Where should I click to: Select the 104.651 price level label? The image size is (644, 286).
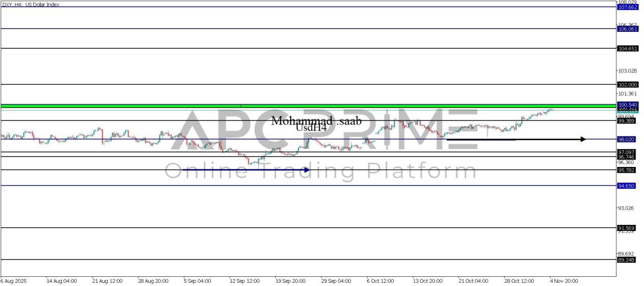[627, 49]
